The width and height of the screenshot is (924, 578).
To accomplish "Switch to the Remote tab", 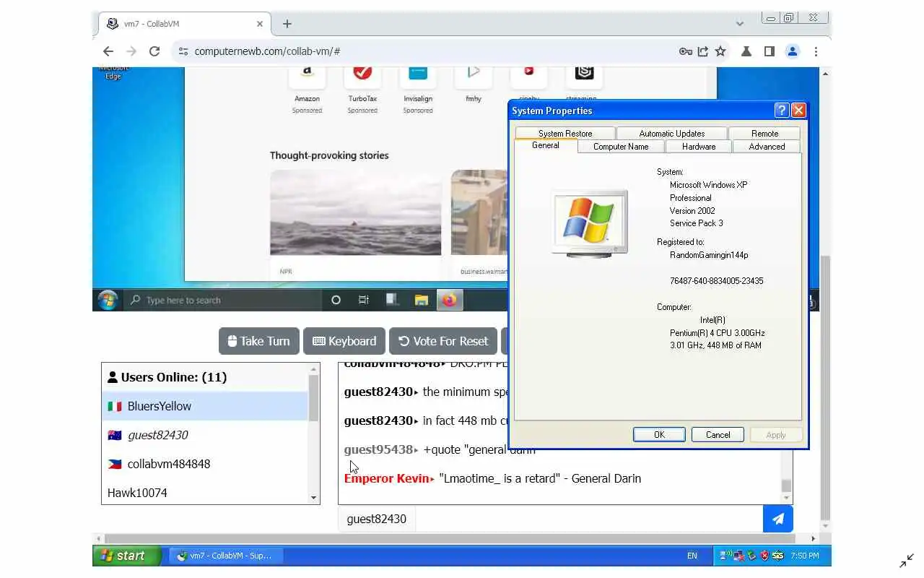I will click(764, 133).
